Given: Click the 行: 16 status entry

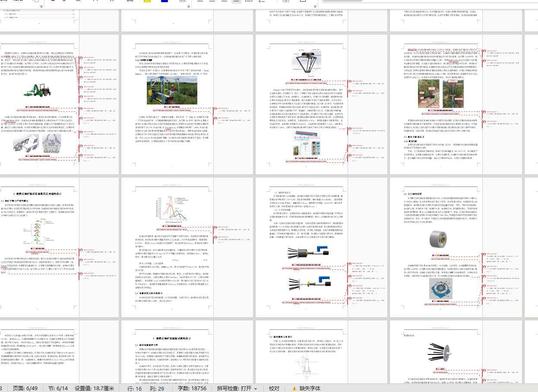Looking at the screenshot, I should click(135, 388).
